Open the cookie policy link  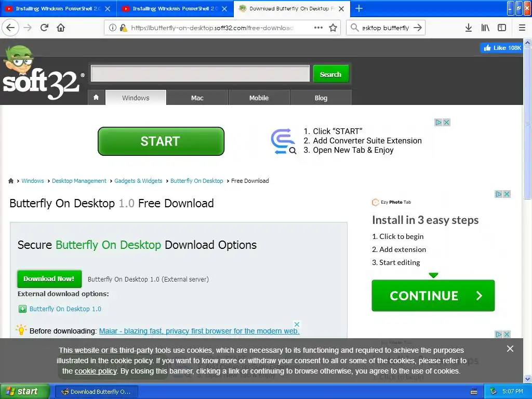point(96,371)
